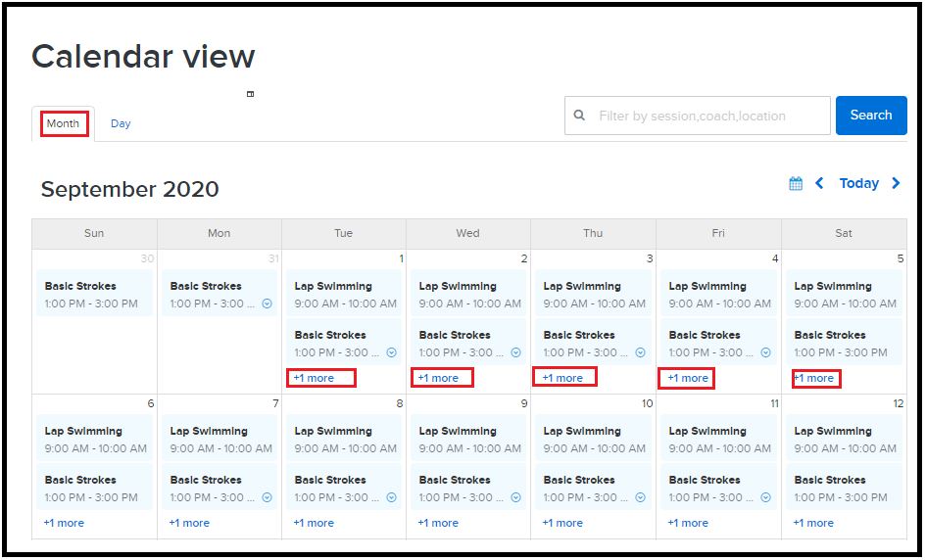Click the small icon above the Day tab
The image size is (926, 560).
[251, 94]
